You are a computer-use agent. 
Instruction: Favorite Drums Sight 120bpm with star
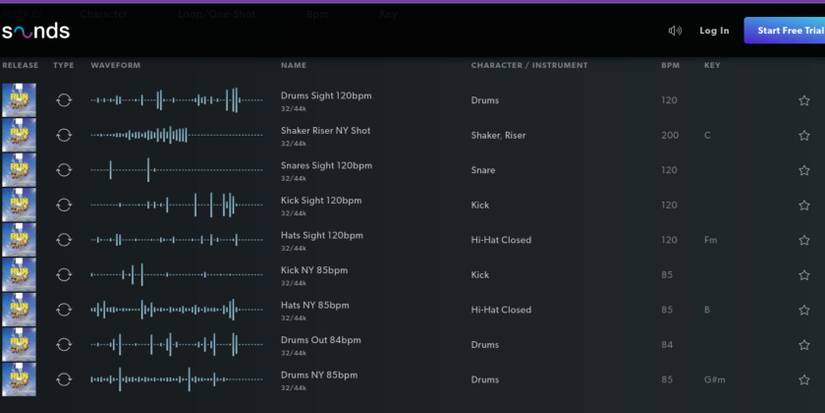click(804, 100)
